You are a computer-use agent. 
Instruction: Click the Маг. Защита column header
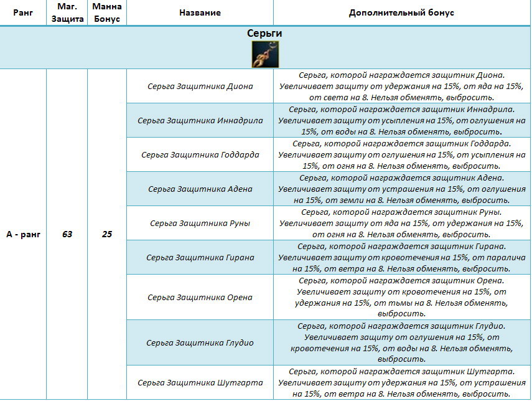click(67, 12)
